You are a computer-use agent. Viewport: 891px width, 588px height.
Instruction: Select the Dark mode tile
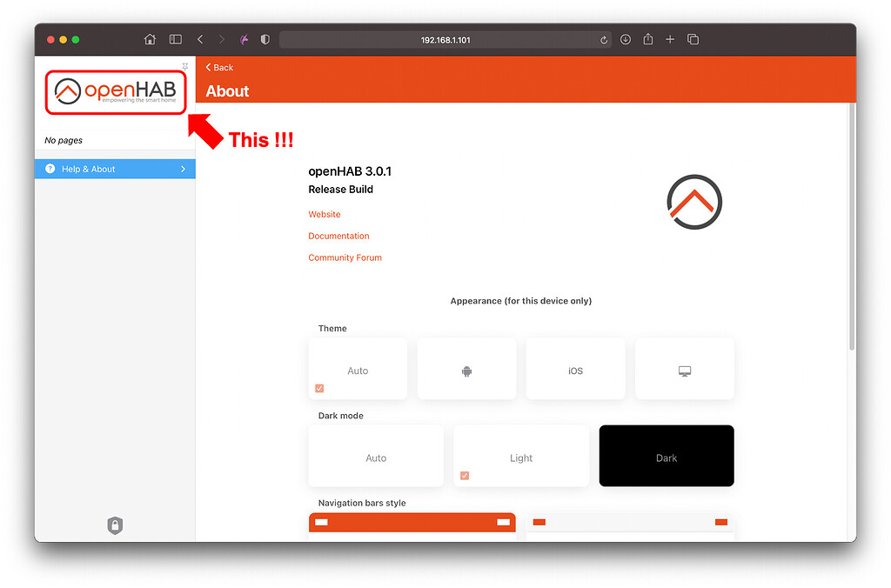pyautogui.click(x=666, y=456)
